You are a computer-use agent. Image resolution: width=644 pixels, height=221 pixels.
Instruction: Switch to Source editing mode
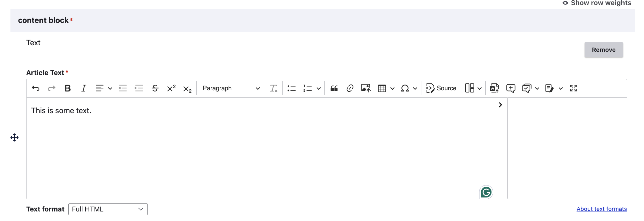click(x=441, y=88)
